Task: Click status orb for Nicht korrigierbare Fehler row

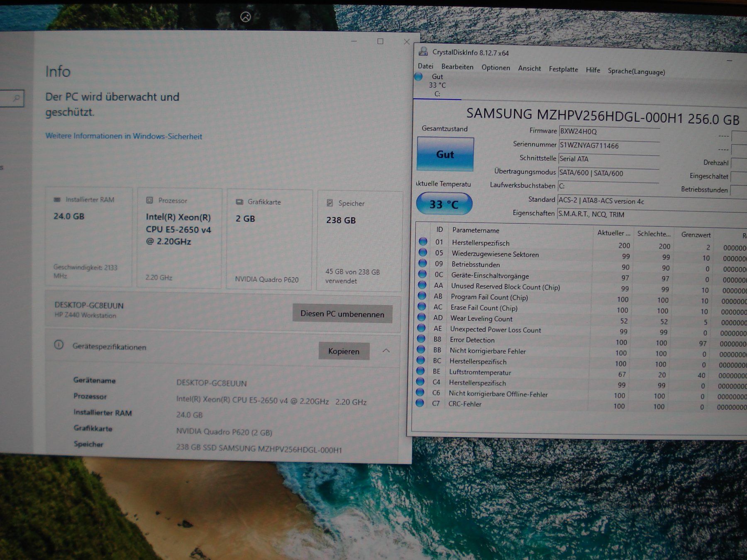Action: click(x=421, y=349)
